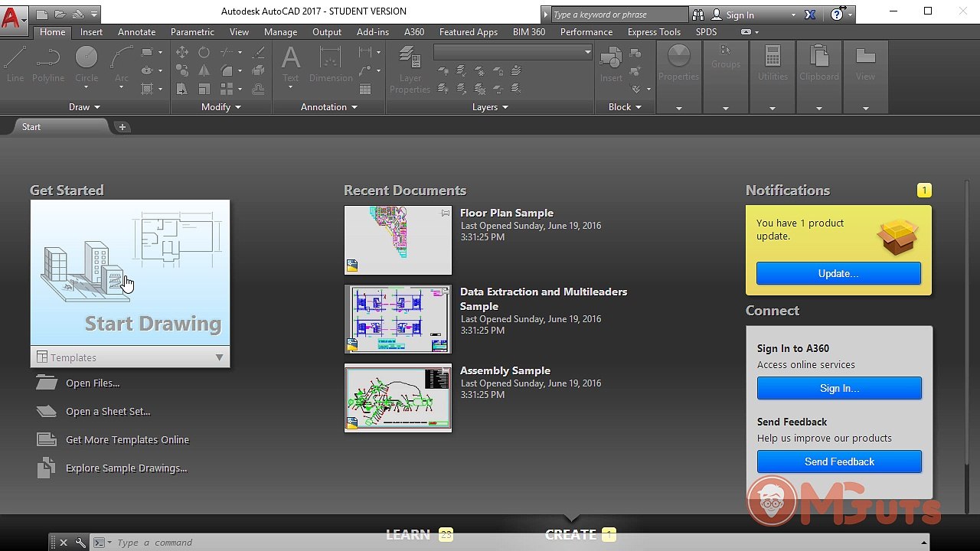The height and width of the screenshot is (551, 980).
Task: Select the Circle tool
Action: [87, 64]
